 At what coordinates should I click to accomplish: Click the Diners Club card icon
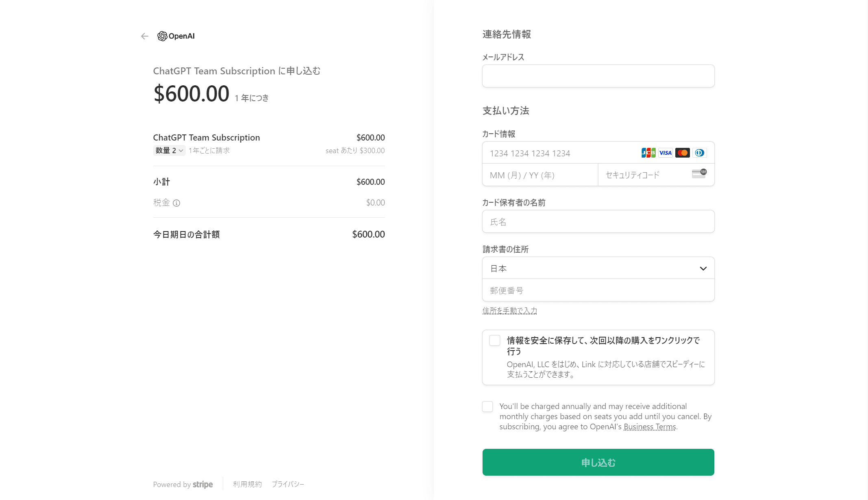pos(700,153)
